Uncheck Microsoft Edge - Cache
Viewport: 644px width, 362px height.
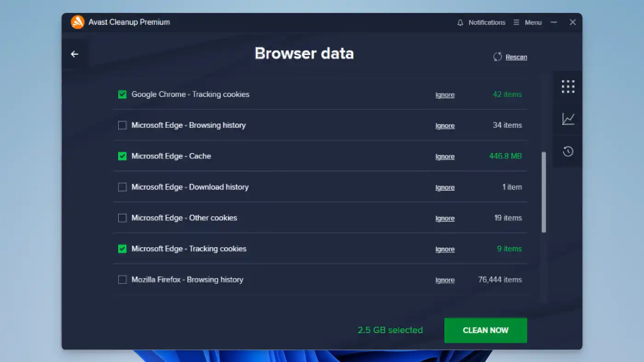[122, 156]
